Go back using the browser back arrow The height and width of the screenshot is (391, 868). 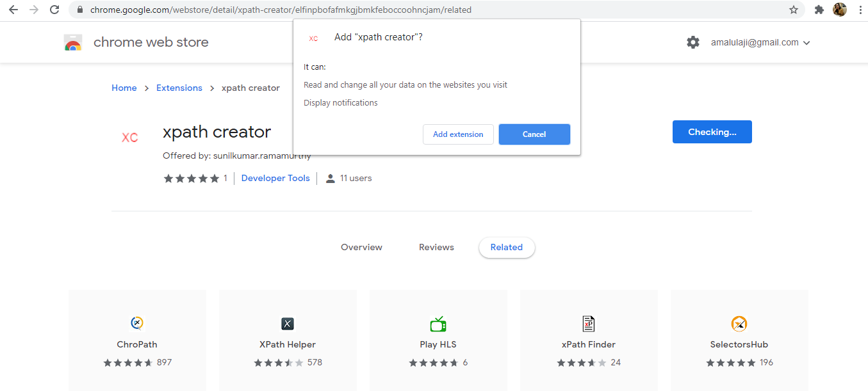pyautogui.click(x=13, y=10)
